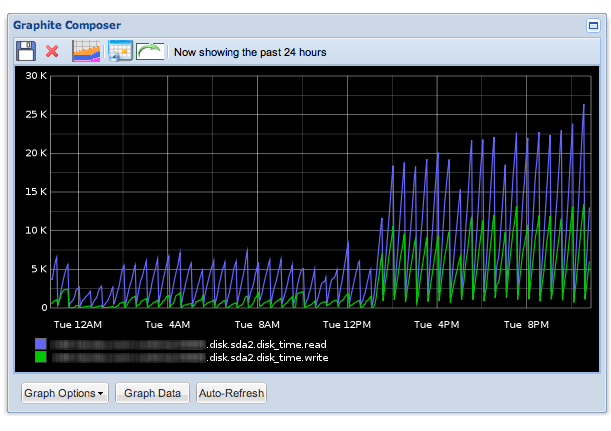611x431 pixels.
Task: Click the '5 K' y-axis label
Action: point(39,269)
